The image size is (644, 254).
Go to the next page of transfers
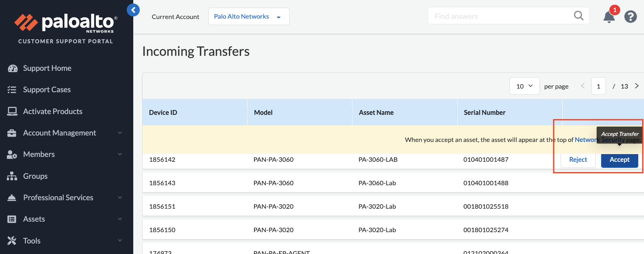point(637,86)
